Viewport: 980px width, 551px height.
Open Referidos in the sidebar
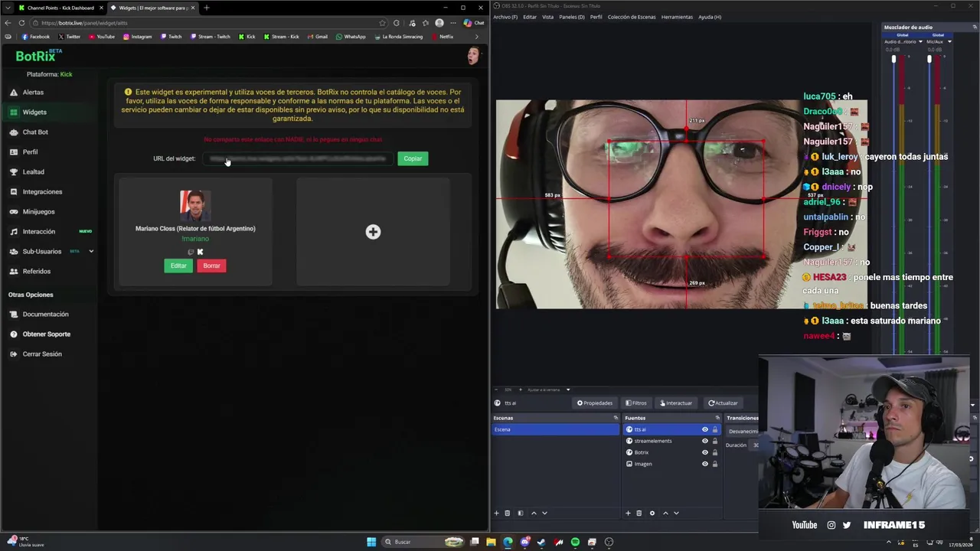pyautogui.click(x=36, y=271)
